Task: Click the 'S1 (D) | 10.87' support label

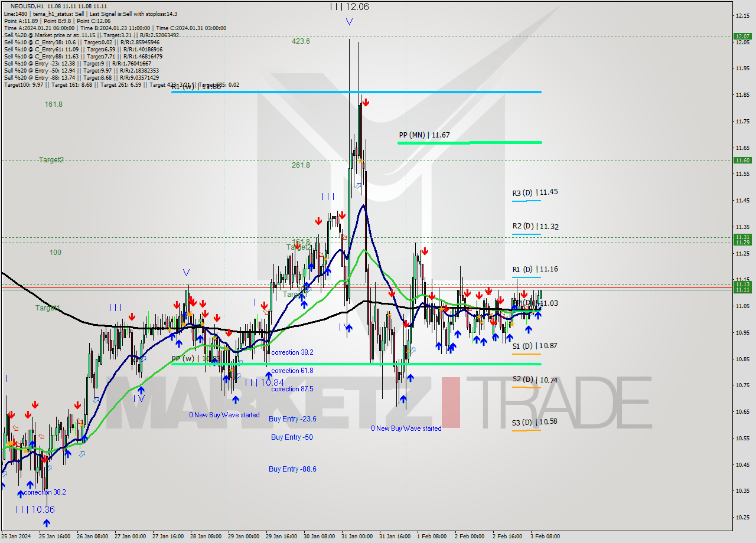Action: click(535, 346)
